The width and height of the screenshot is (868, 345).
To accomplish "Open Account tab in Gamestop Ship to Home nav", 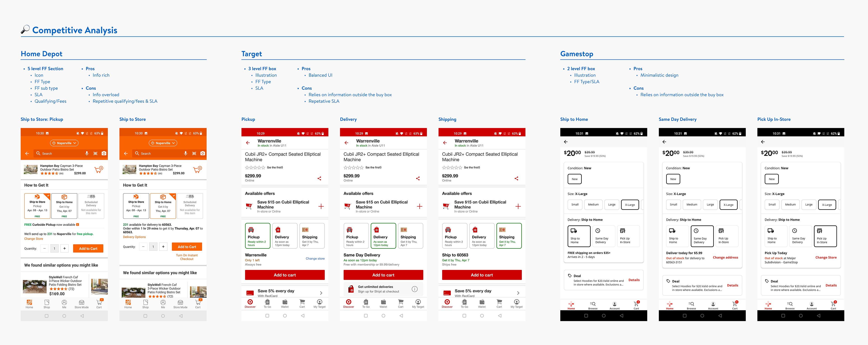I will (615, 305).
